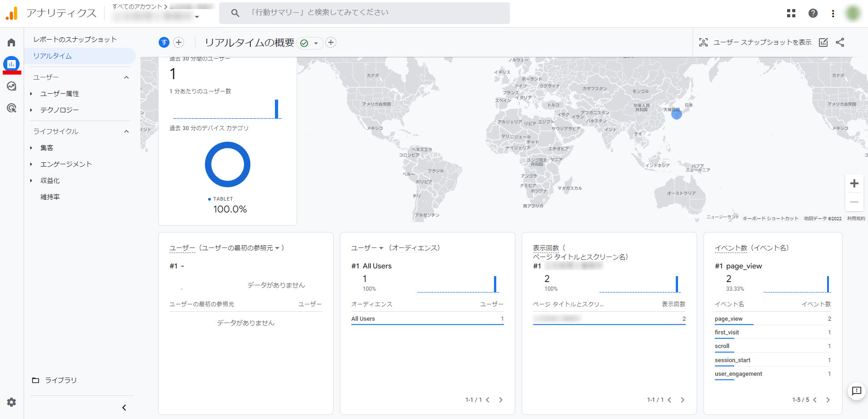Open 維持率 report in sidebar

pyautogui.click(x=50, y=197)
